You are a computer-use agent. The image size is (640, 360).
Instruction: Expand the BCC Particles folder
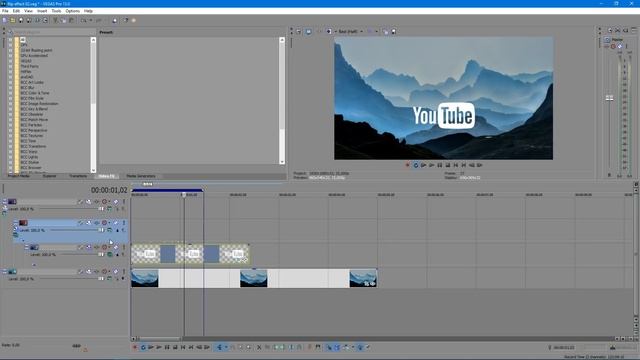pos(11,125)
